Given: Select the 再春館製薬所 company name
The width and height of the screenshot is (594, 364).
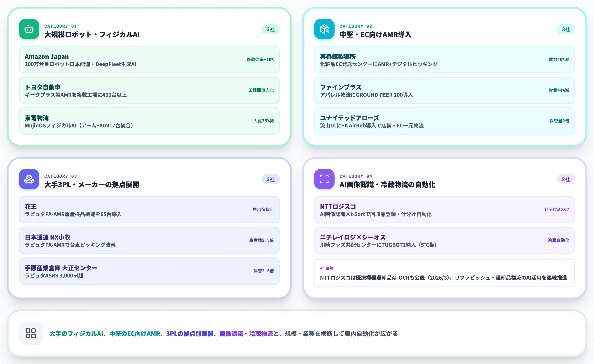Looking at the screenshot, I should [x=338, y=56].
